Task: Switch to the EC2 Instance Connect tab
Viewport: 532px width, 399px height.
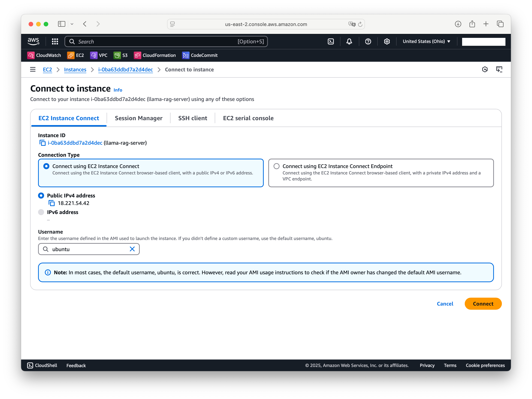Action: 69,118
